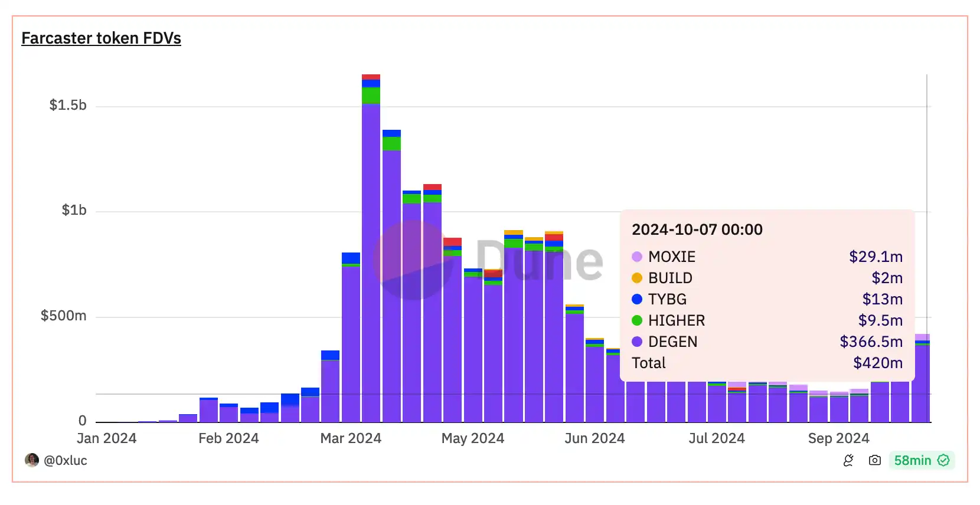
Task: Select the TYBG blue legend dot
Action: [x=636, y=299]
